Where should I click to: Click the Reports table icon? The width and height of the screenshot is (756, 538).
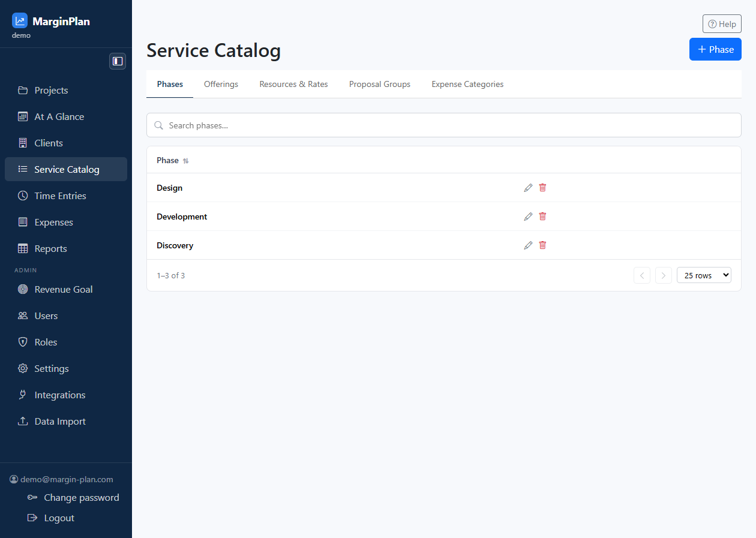[x=23, y=248]
